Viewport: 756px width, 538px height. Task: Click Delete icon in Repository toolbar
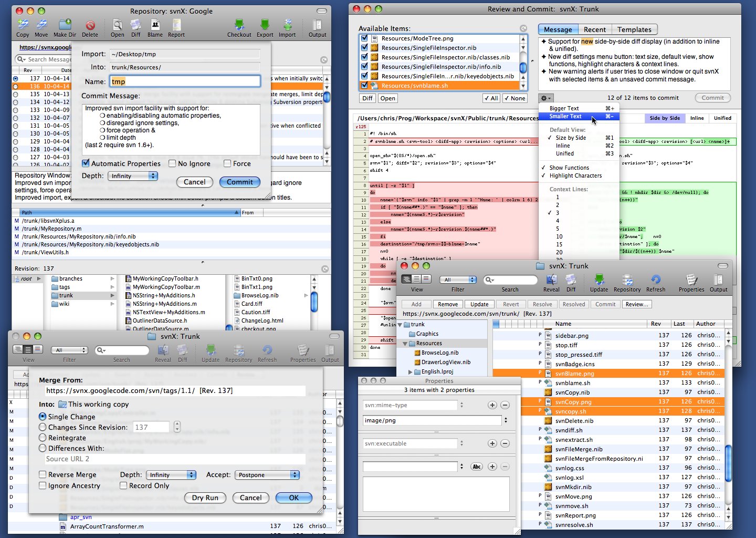point(90,25)
